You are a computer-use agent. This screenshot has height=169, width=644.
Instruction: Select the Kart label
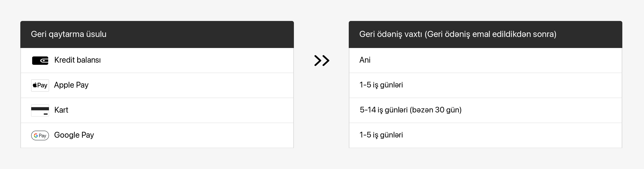(x=61, y=110)
